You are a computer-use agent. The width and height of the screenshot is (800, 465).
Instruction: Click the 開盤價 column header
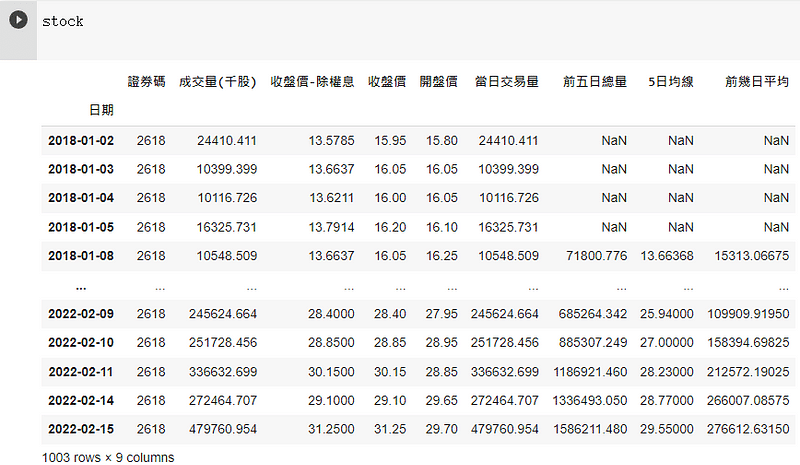coord(438,82)
